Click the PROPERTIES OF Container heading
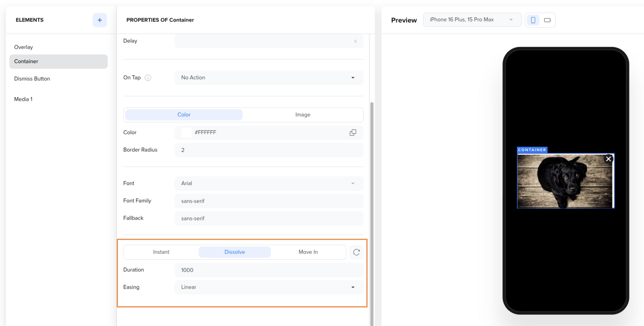The height and width of the screenshot is (326, 644). [160, 20]
